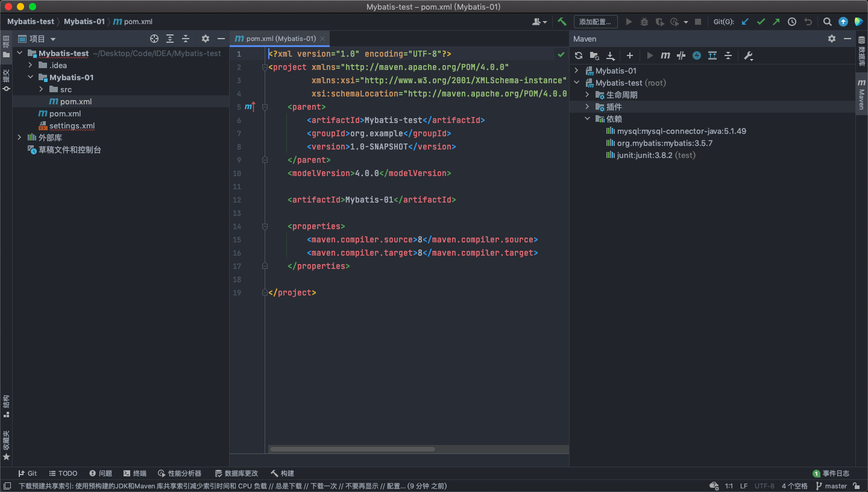This screenshot has width=868, height=492.
Task: Click Mybatis-01 breadcrumb in navigation bar
Action: click(x=84, y=22)
